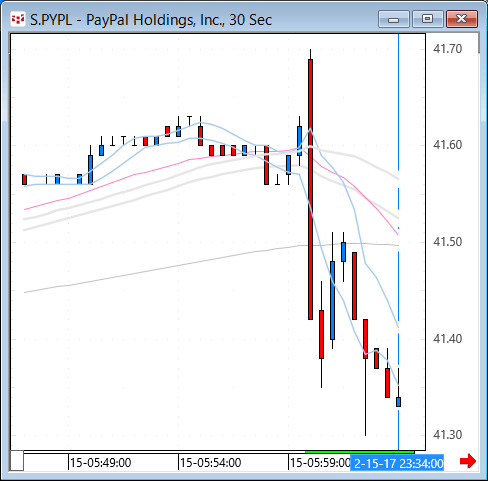Click the small white box at bottom-left corner
The image size is (488, 481).
(x=17, y=461)
